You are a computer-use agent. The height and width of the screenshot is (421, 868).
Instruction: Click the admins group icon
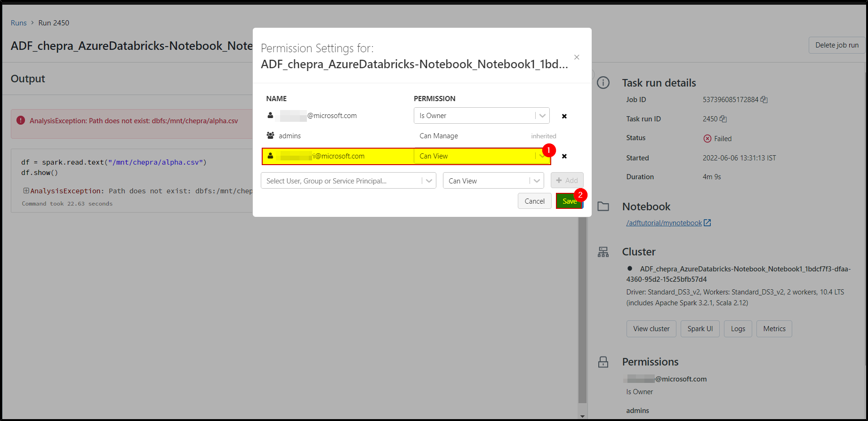click(270, 135)
